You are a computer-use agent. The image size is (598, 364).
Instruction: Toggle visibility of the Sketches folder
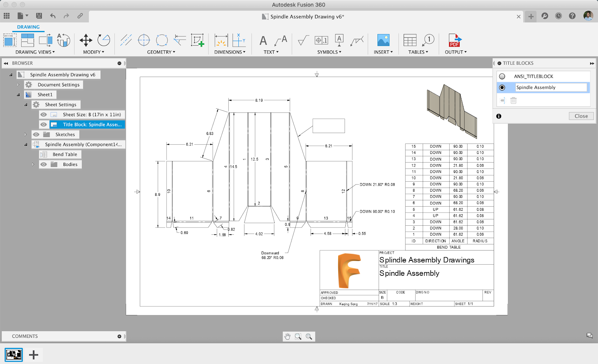[x=36, y=135]
